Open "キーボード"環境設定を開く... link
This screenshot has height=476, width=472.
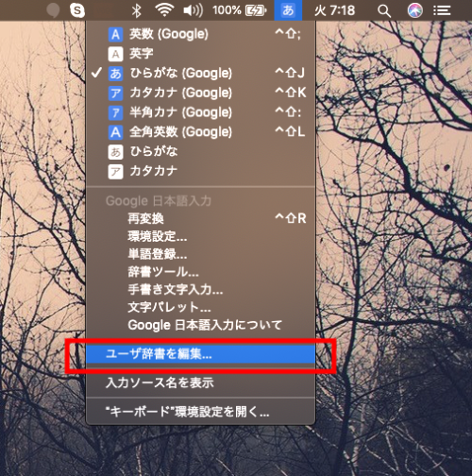click(x=200, y=412)
